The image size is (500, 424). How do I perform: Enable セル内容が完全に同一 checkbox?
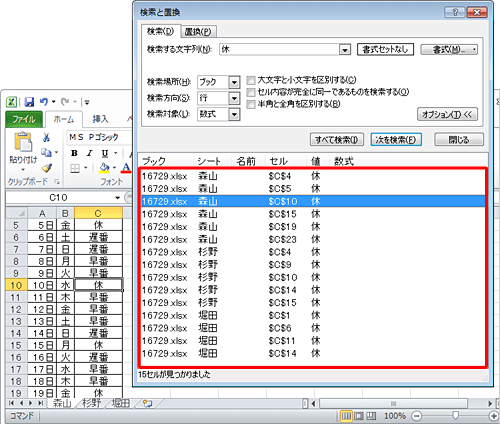251,92
